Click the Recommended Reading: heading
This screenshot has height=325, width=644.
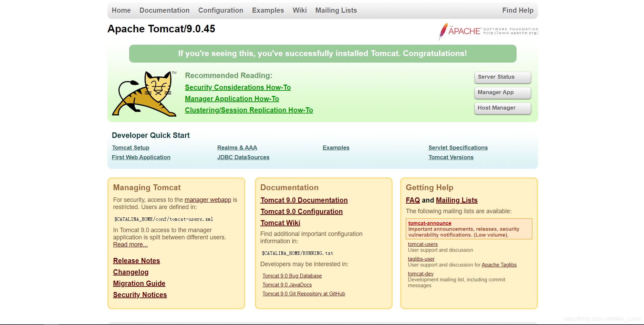[228, 76]
